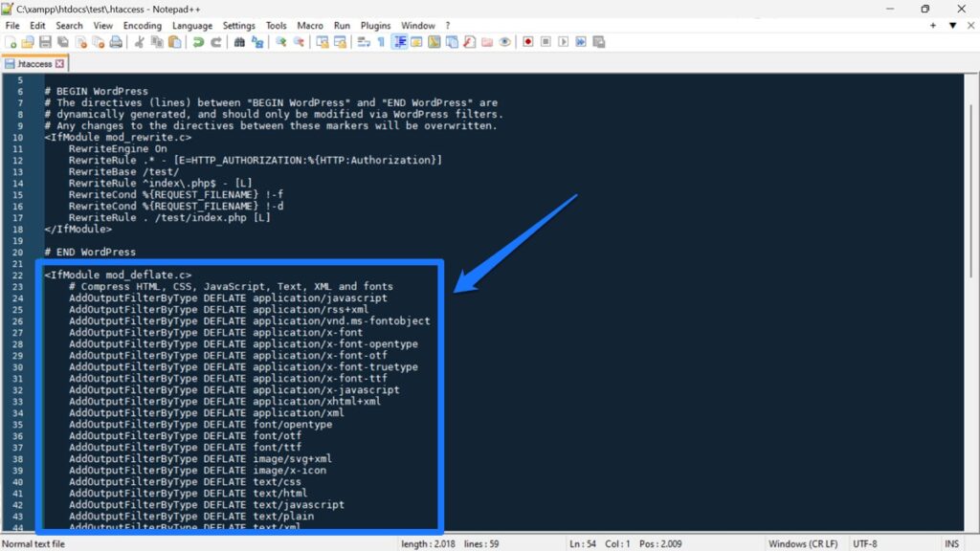This screenshot has height=551, width=980.
Task: Open the Macro menu
Action: tap(310, 26)
